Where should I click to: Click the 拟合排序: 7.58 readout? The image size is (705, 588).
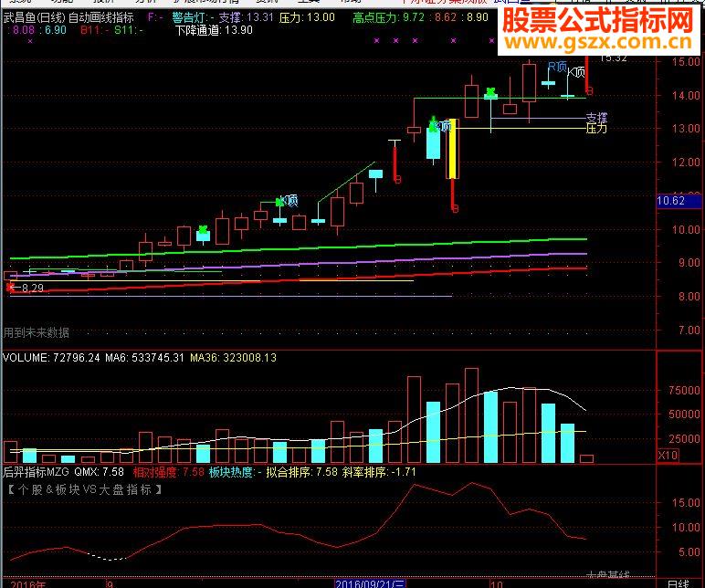click(301, 472)
